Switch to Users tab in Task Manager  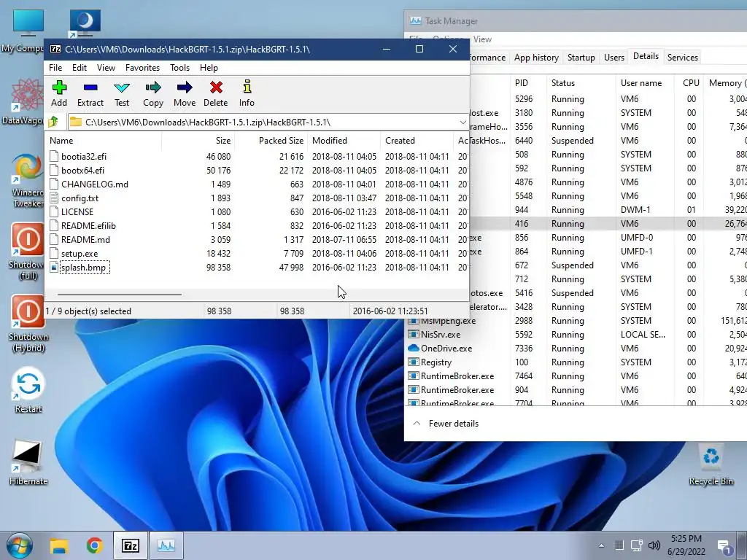click(x=614, y=58)
